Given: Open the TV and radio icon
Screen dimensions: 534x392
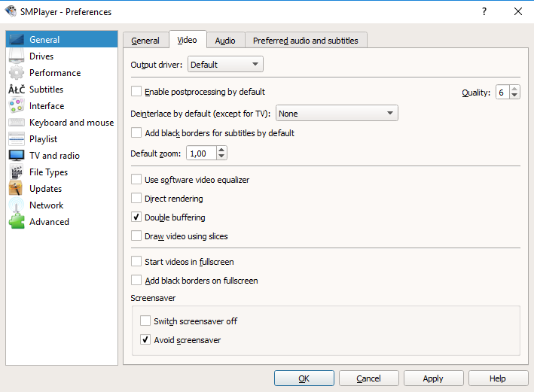Looking at the screenshot, I should click(17, 156).
